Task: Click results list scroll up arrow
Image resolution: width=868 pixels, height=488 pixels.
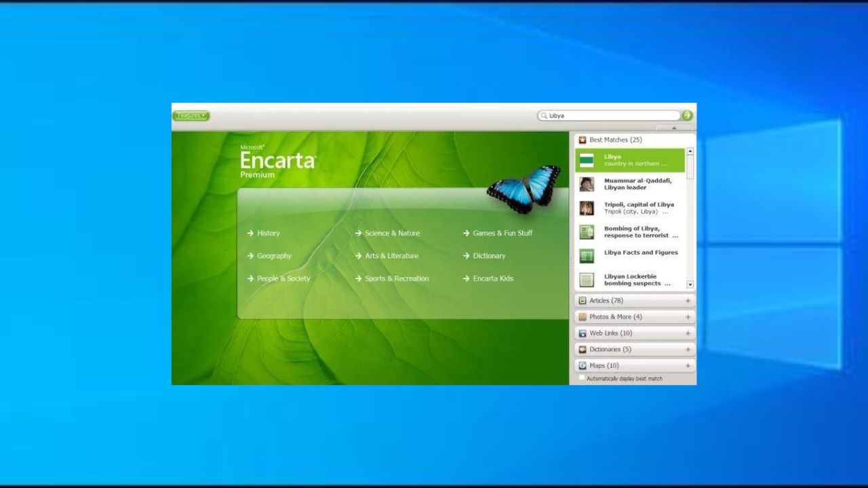Action: [x=690, y=151]
